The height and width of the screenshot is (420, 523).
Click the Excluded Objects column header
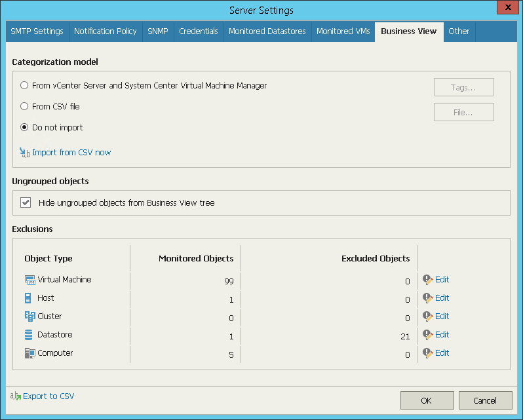[x=376, y=259]
